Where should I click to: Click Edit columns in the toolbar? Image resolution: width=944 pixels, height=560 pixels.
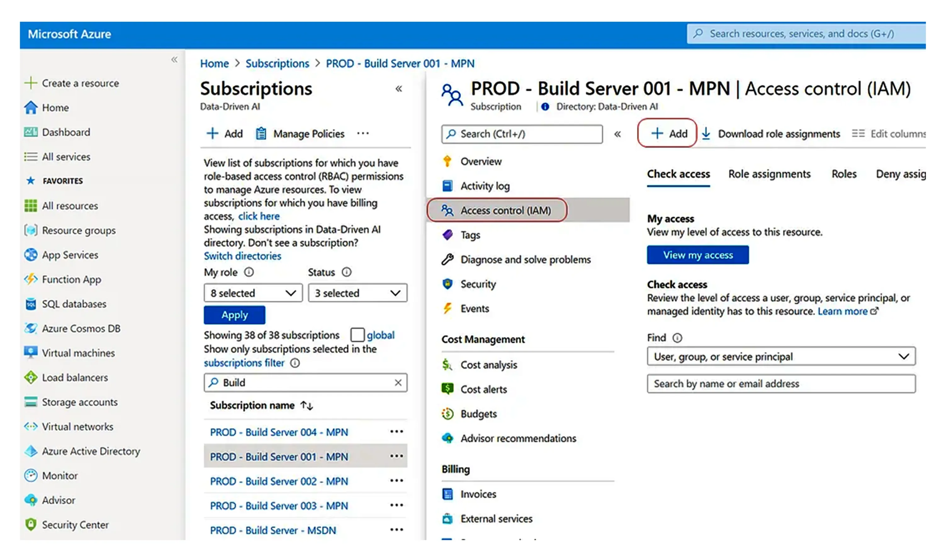[x=889, y=134]
